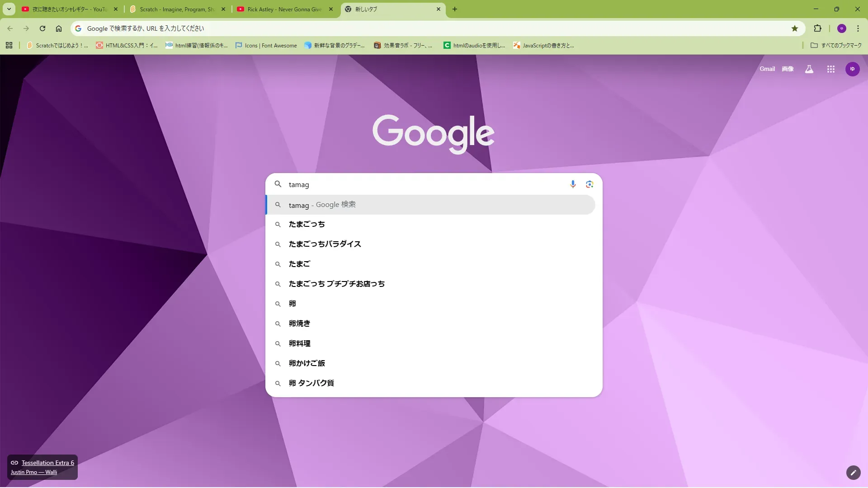Viewport: 868px width, 488px height.
Task: Open Chrome three-dot menu
Action: tap(858, 28)
